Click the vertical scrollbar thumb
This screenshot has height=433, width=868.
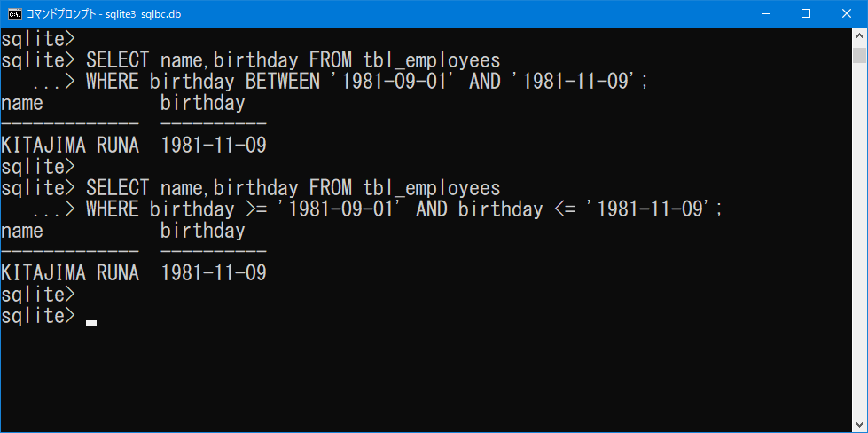(x=859, y=56)
